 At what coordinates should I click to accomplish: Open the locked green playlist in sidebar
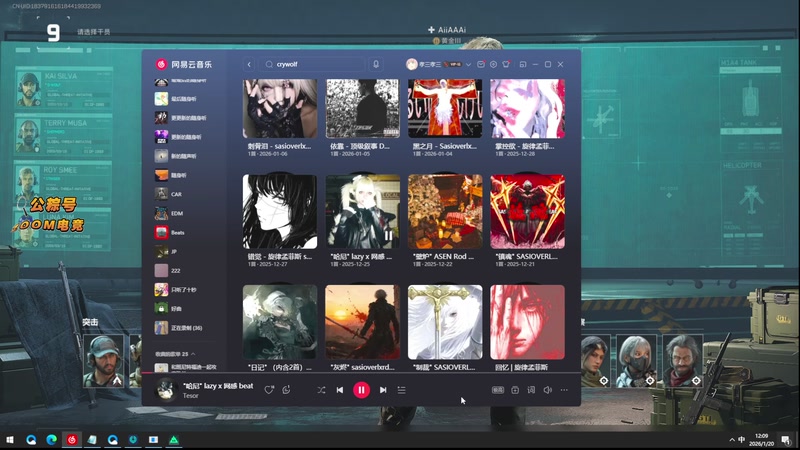tap(184, 309)
